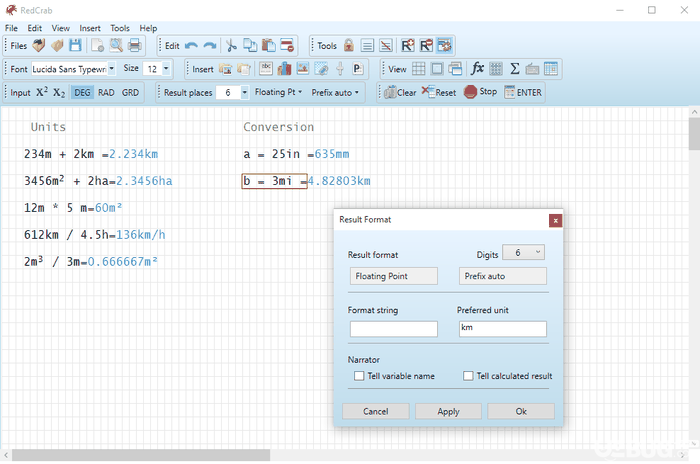Click the superscript X² input icon
Viewport: 700px width, 464px height.
coord(42,92)
